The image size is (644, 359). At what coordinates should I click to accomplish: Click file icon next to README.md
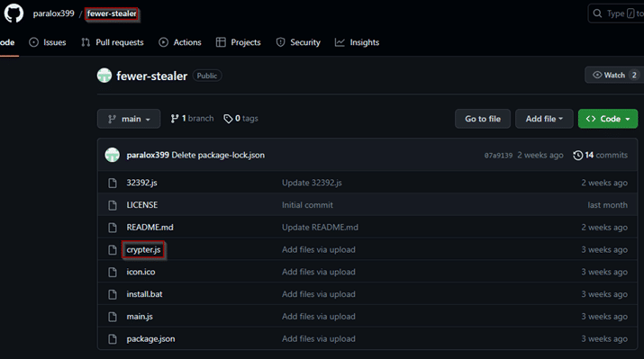point(112,228)
